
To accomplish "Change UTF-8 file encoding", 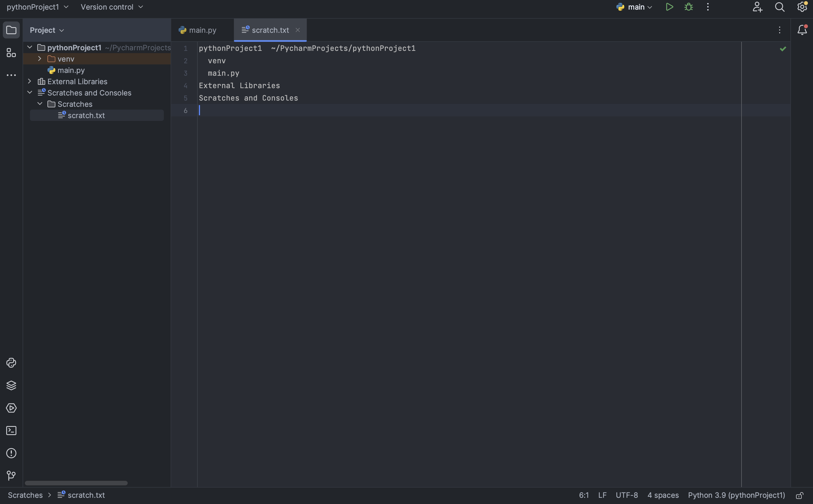I will 627,495.
